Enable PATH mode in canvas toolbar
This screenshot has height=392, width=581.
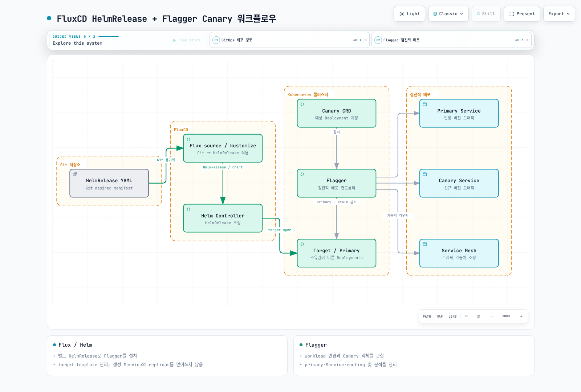(427, 317)
